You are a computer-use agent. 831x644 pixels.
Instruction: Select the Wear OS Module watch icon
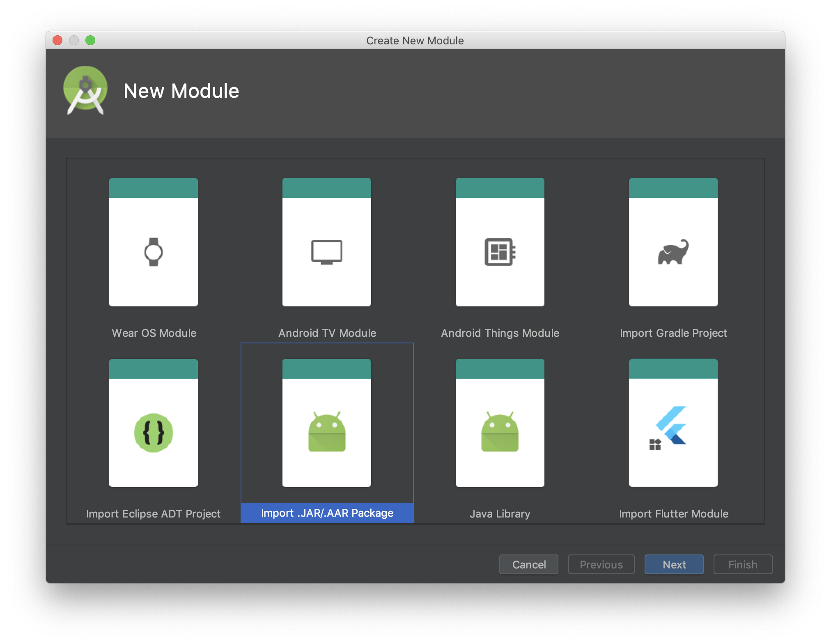tap(154, 252)
